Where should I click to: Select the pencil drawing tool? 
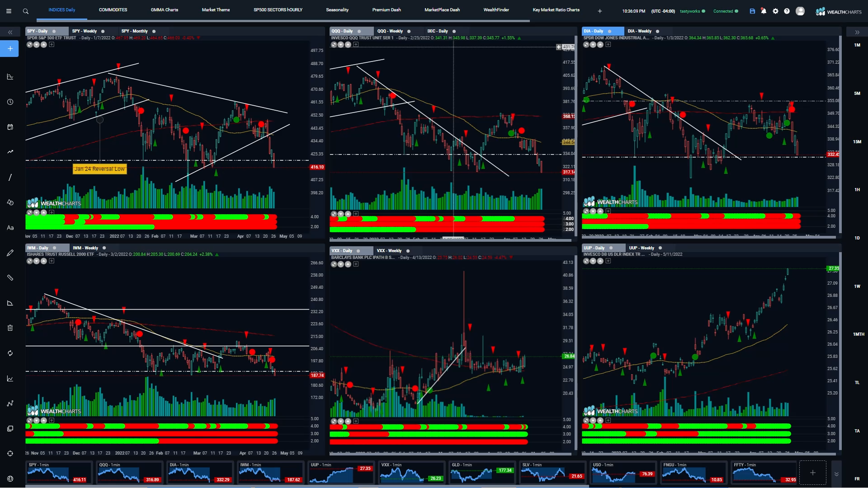10,253
